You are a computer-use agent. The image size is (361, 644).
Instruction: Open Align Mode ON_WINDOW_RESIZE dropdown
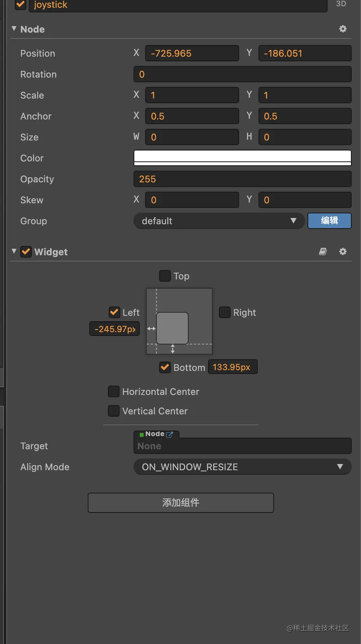[x=242, y=467]
